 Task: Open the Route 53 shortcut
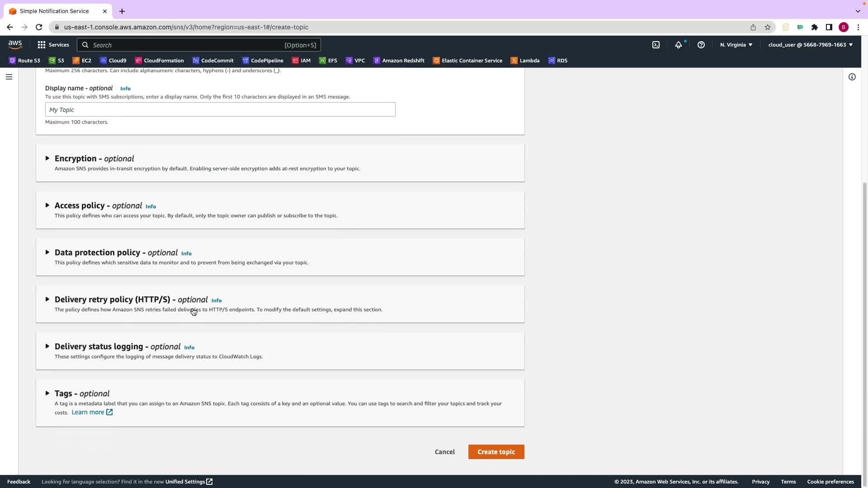(x=24, y=61)
